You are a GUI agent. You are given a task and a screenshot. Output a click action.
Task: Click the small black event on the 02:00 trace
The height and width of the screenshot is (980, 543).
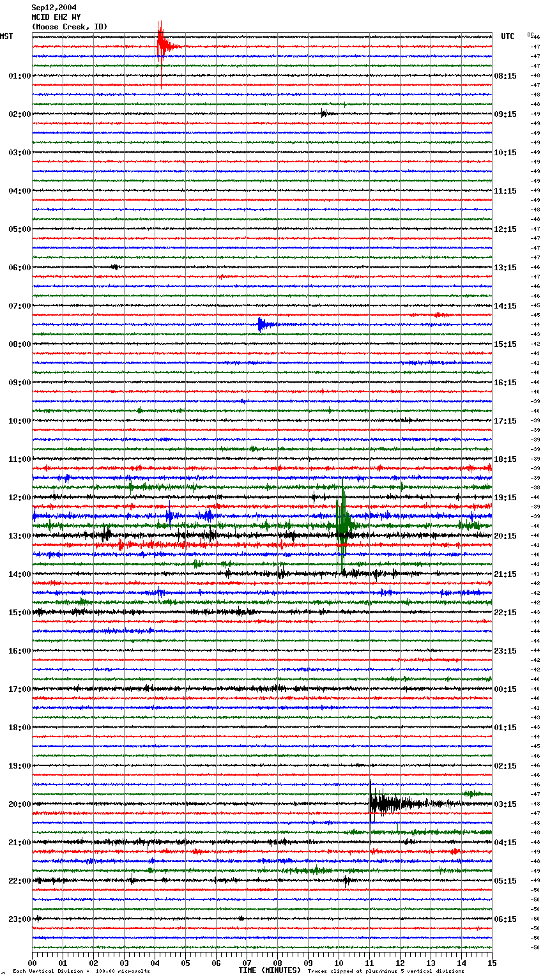coord(326,114)
